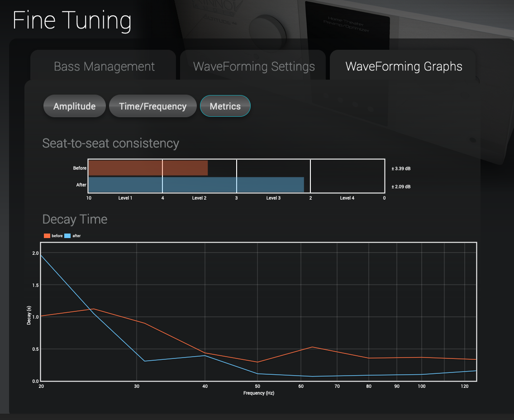
Task: Click the 'after' legend label text
Action: tap(76, 236)
